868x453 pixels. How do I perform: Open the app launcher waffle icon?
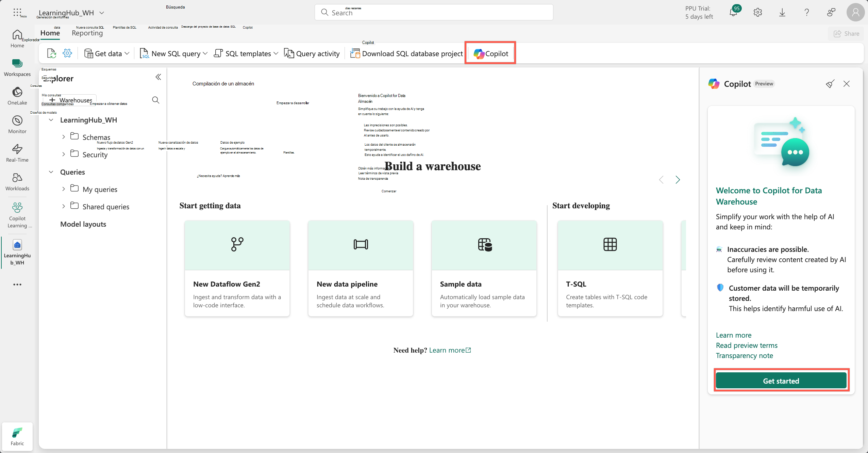pos(17,13)
